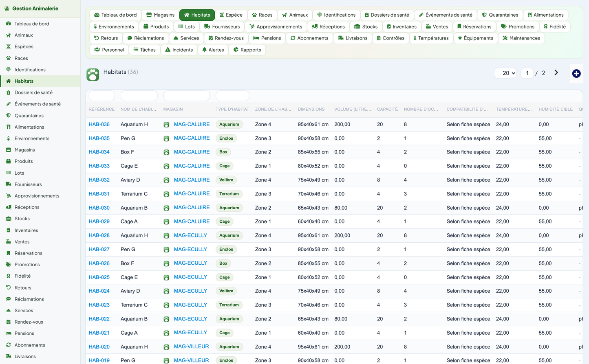Click the current page number field
The image size is (589, 364).
point(527,73)
